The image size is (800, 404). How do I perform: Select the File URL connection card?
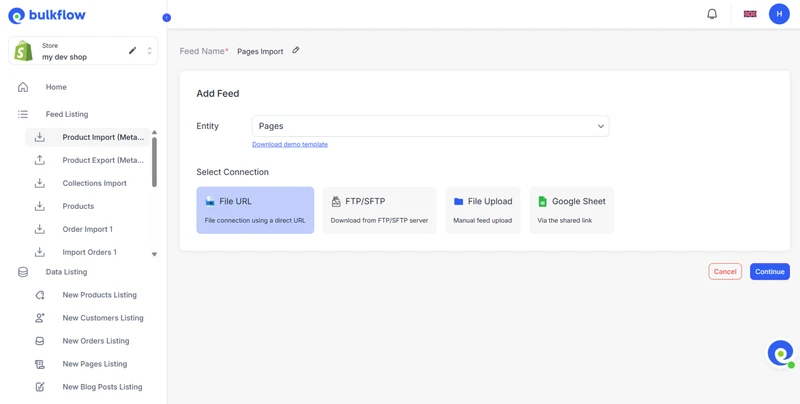click(255, 210)
